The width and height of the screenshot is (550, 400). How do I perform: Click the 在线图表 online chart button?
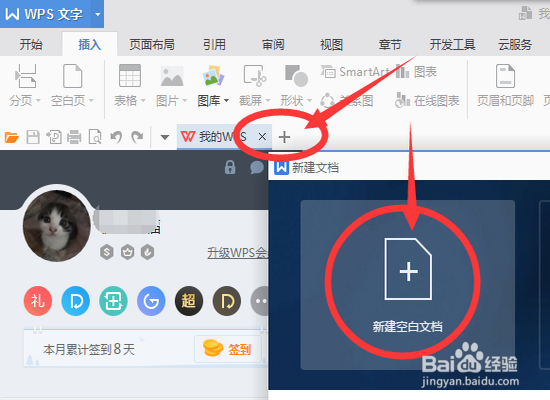427,101
